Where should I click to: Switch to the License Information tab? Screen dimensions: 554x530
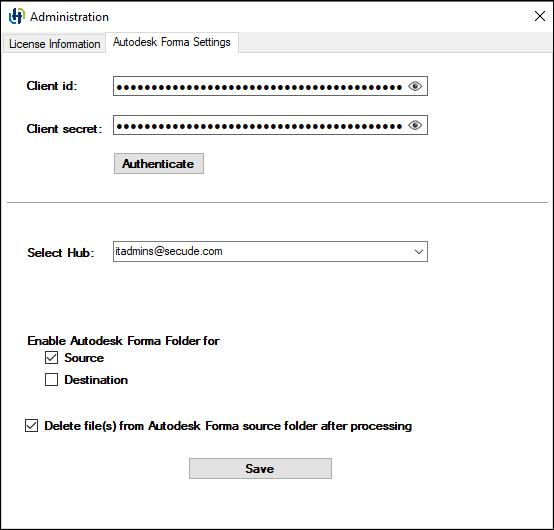point(54,44)
